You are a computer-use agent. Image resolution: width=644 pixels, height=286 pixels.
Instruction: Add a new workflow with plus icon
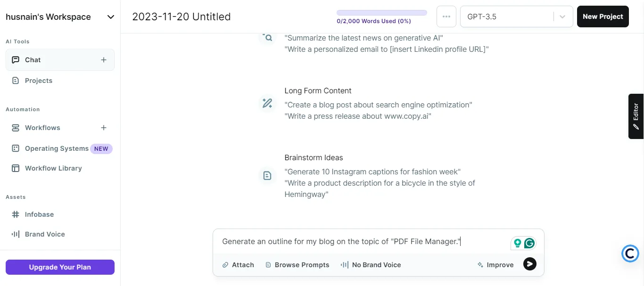click(104, 128)
